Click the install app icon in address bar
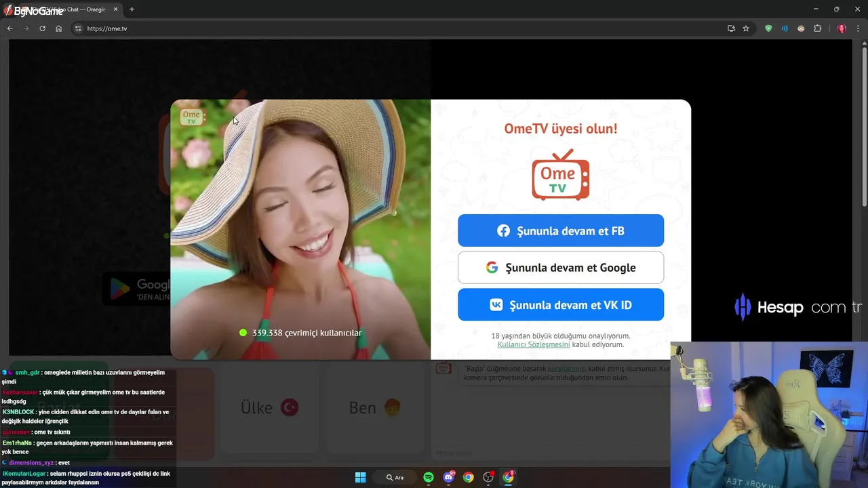Viewport: 868px width, 488px height. point(731,28)
